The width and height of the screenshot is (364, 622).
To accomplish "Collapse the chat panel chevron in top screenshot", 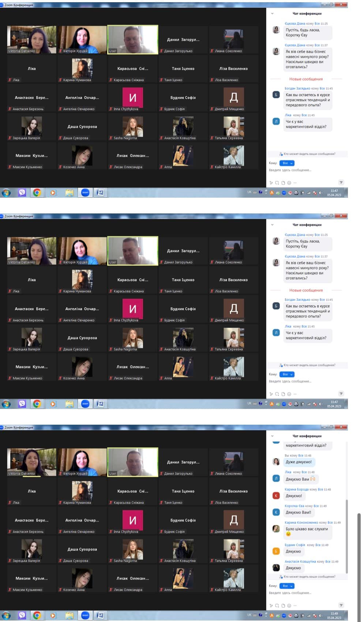I will pyautogui.click(x=272, y=14).
